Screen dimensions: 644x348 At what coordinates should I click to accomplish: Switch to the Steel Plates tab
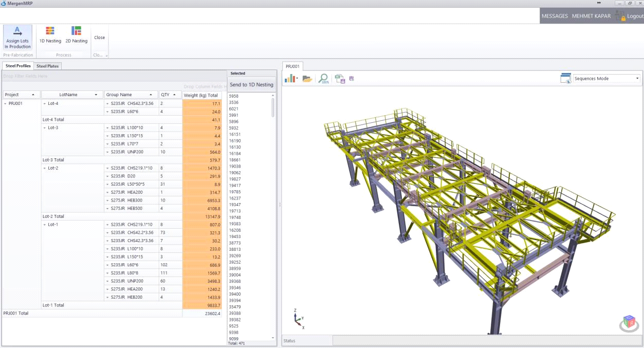click(48, 66)
